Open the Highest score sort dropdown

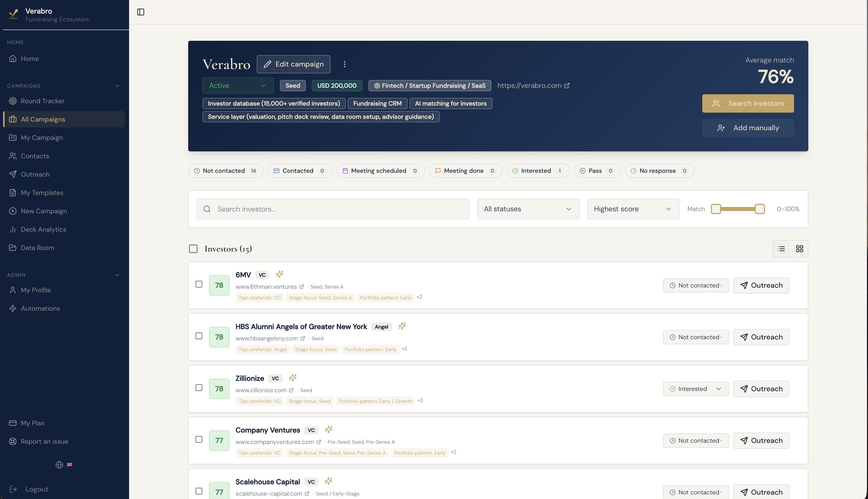pos(633,209)
